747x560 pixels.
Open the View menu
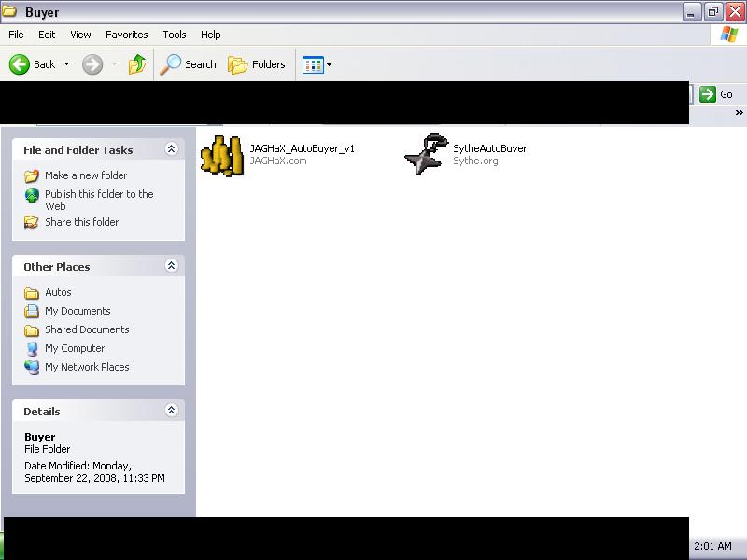pos(80,35)
